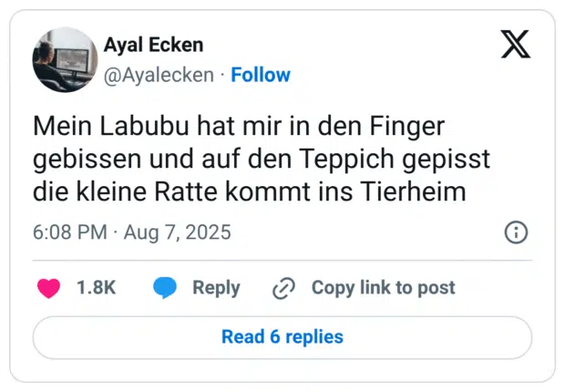565x392 pixels.
Task: Click the Aug 7, 2025 date text
Action: (179, 232)
